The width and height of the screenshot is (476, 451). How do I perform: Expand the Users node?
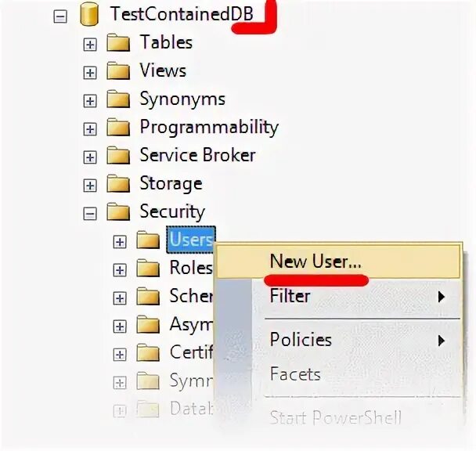click(119, 242)
